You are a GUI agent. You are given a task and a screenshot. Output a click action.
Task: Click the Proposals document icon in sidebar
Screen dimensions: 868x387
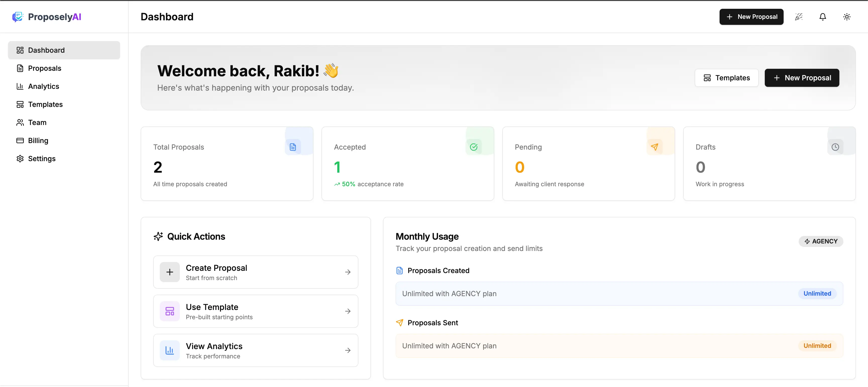20,68
